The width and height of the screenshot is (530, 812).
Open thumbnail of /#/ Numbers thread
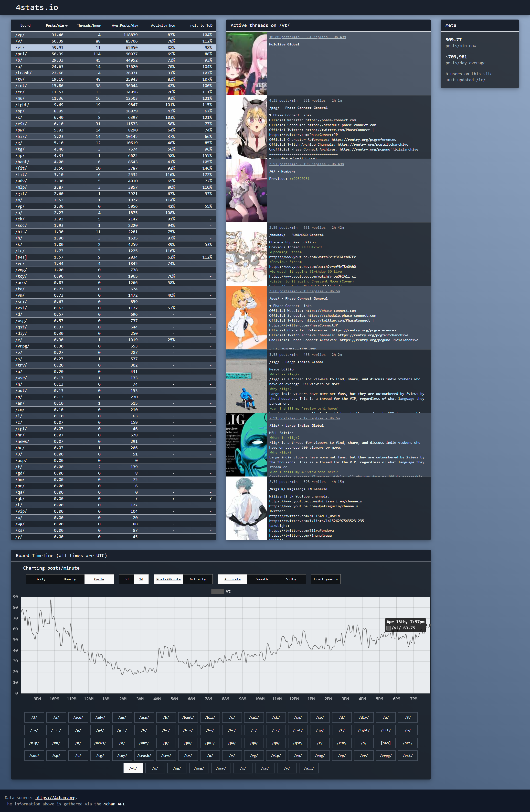[246, 191]
